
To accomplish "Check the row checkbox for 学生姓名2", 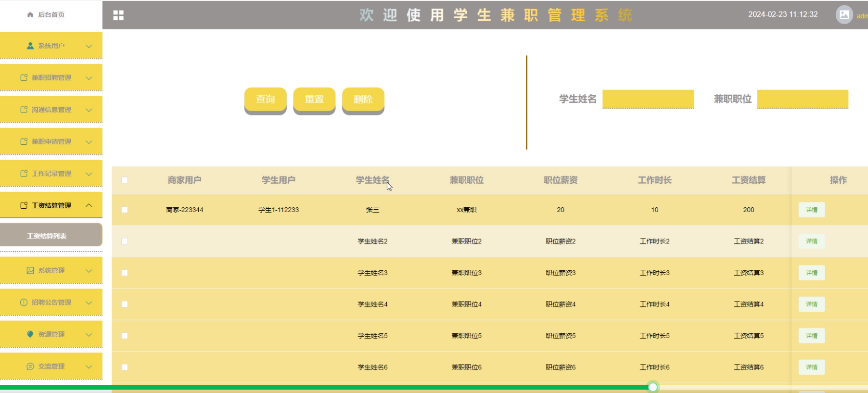I will (x=125, y=241).
